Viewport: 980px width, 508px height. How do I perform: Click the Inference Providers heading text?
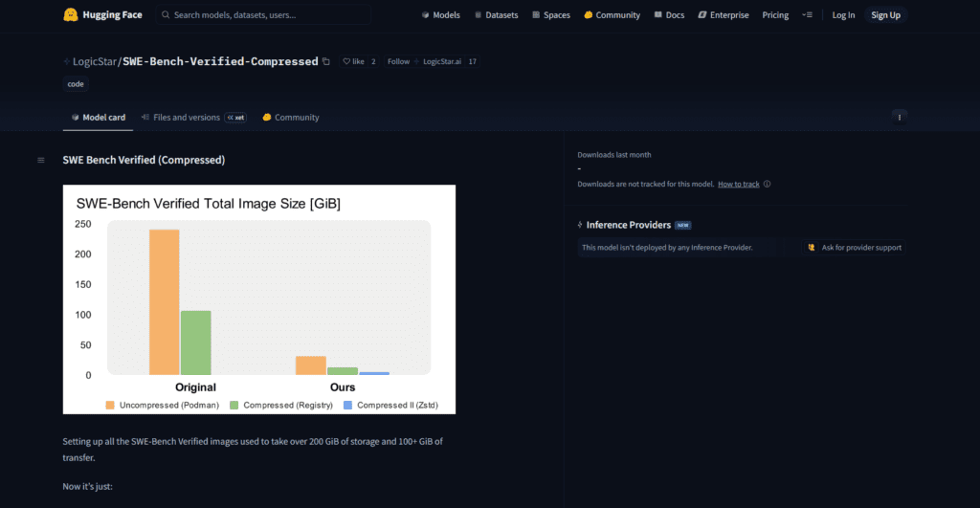(628, 225)
